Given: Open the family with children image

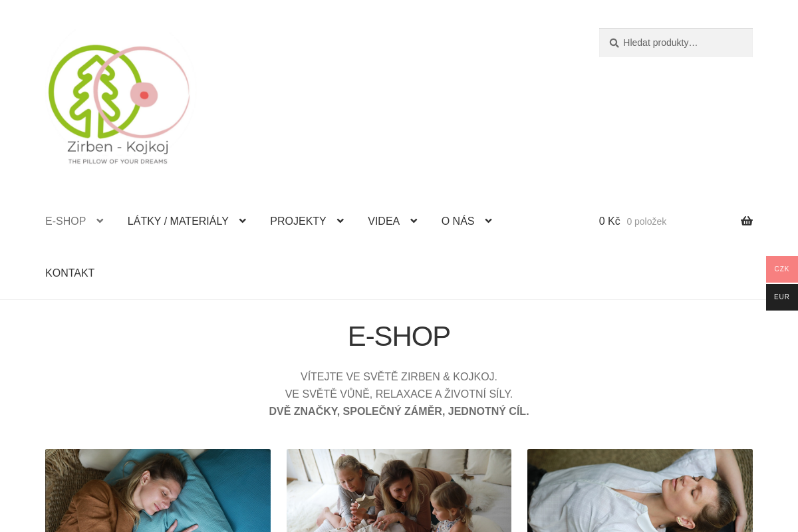Looking at the screenshot, I should click(399, 491).
